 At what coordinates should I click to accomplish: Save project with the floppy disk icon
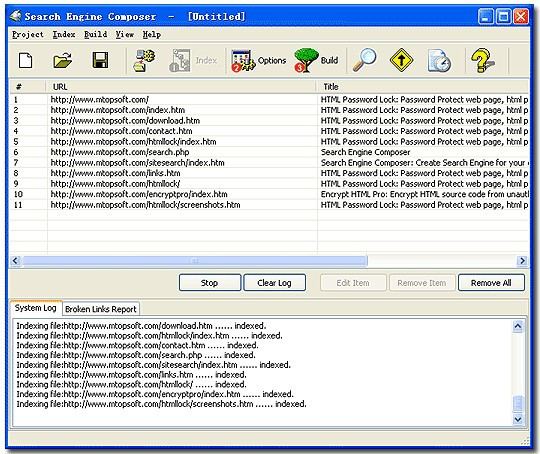coord(100,60)
